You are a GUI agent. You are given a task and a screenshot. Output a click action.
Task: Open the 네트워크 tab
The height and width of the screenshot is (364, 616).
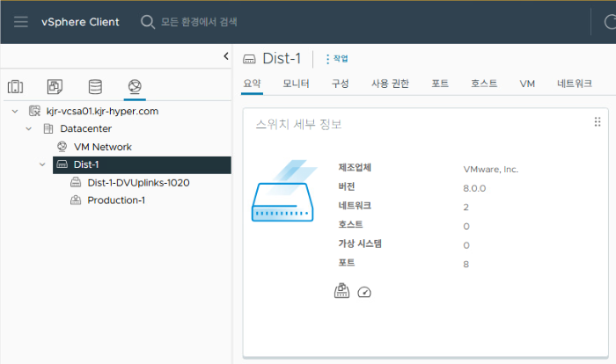pos(575,84)
